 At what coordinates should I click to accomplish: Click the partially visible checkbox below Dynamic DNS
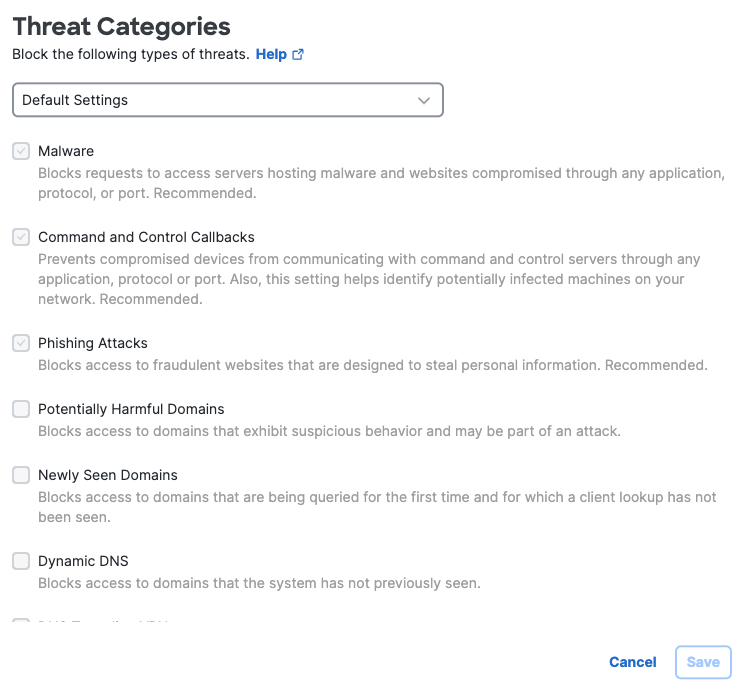21,620
